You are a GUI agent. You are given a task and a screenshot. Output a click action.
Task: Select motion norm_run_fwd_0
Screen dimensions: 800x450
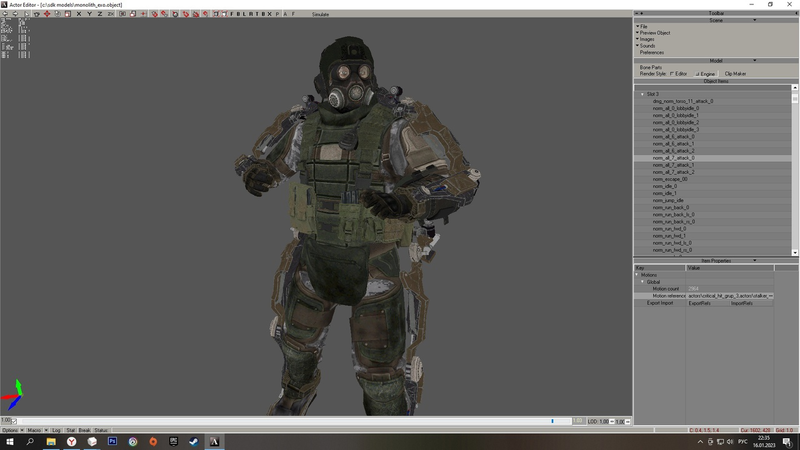[669, 229]
